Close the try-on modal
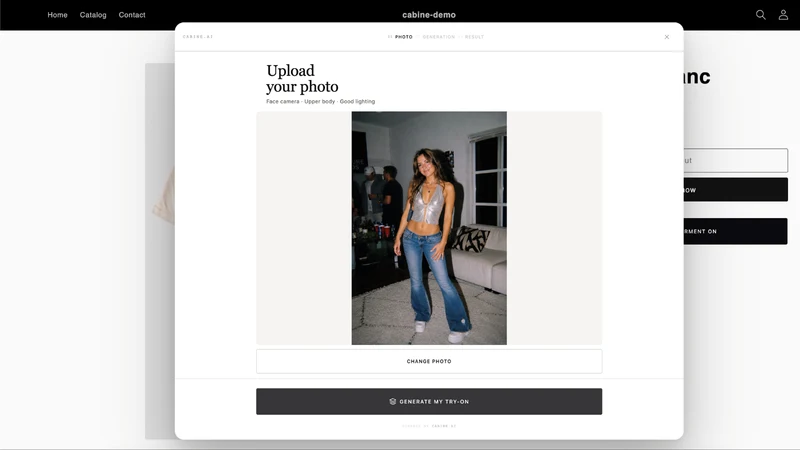 (x=666, y=37)
